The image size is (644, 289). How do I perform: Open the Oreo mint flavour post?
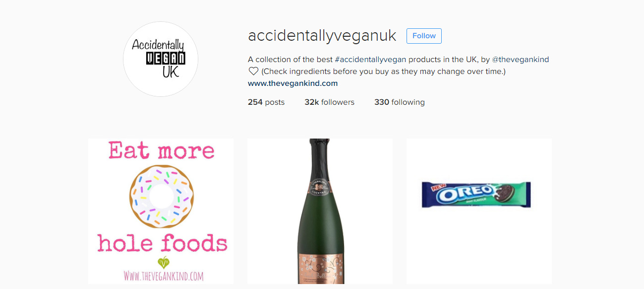pos(479,211)
